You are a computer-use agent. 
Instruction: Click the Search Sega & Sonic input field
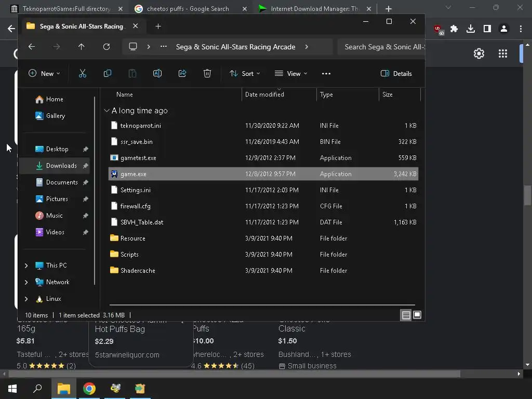(381, 47)
